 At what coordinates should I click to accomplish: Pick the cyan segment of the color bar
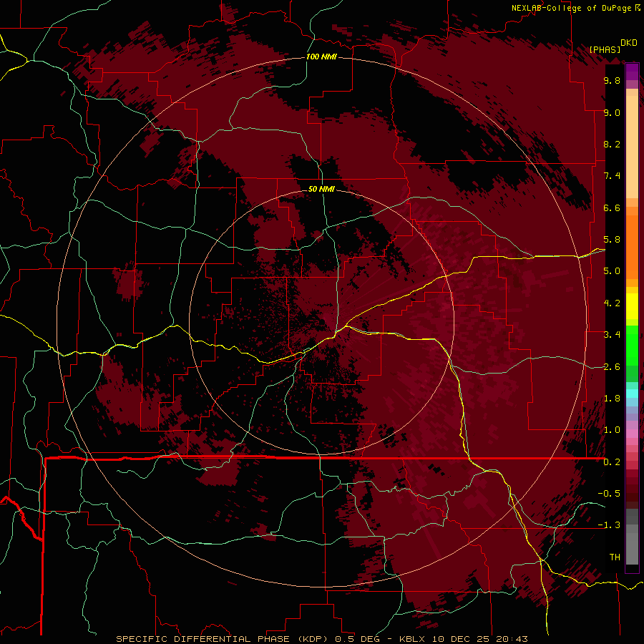pos(632,394)
